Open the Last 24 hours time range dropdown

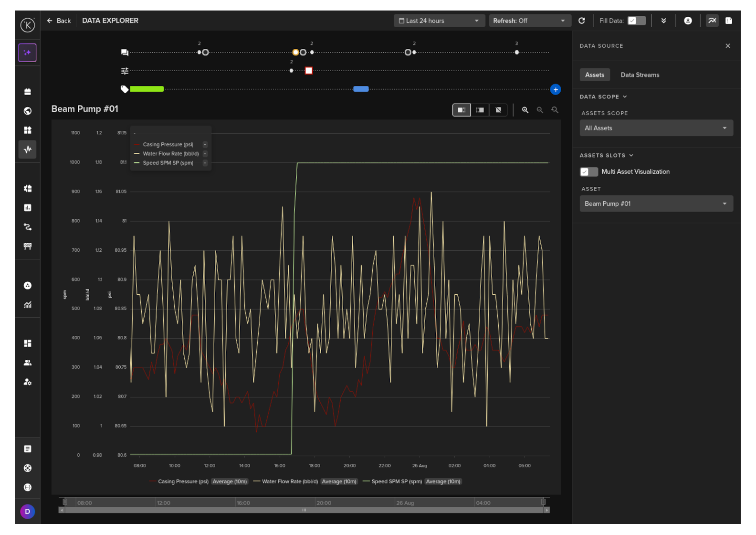point(438,21)
